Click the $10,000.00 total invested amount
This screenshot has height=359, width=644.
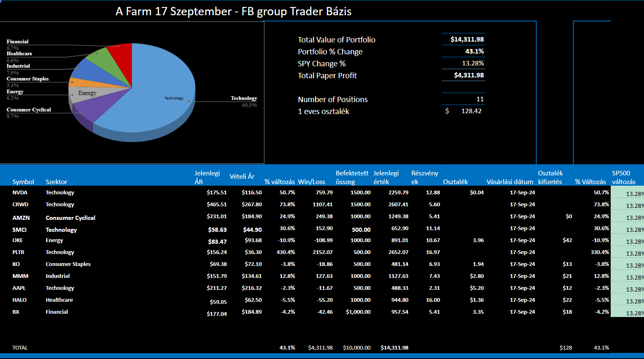pyautogui.click(x=357, y=348)
